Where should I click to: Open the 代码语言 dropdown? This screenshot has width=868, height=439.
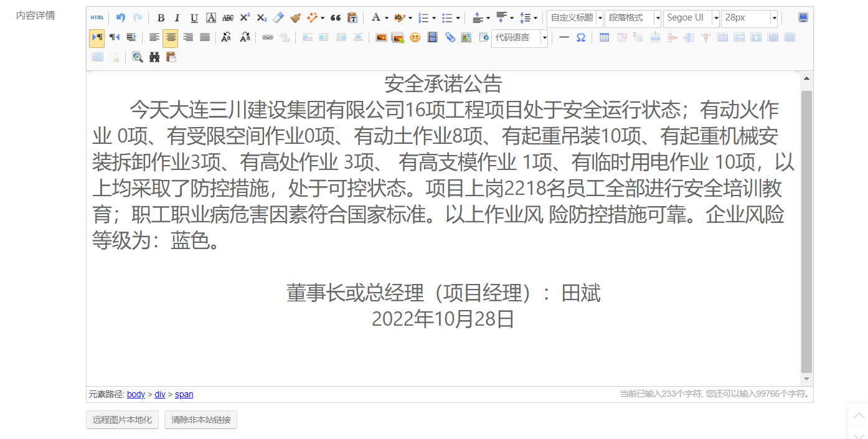(x=519, y=37)
